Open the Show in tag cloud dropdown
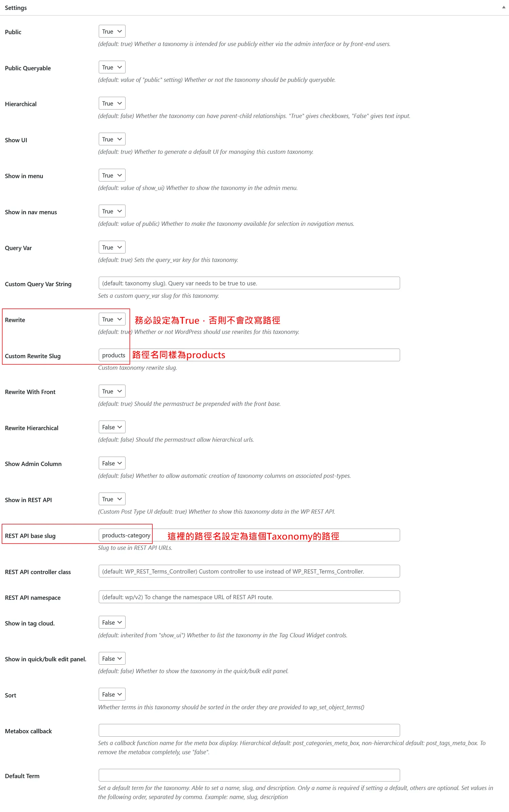This screenshot has height=812, width=509. (x=112, y=623)
